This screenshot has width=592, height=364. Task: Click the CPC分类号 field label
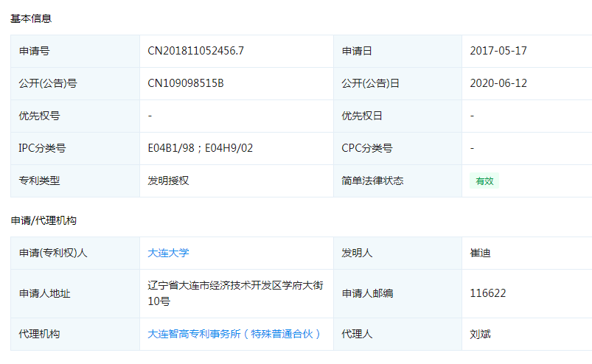point(366,148)
